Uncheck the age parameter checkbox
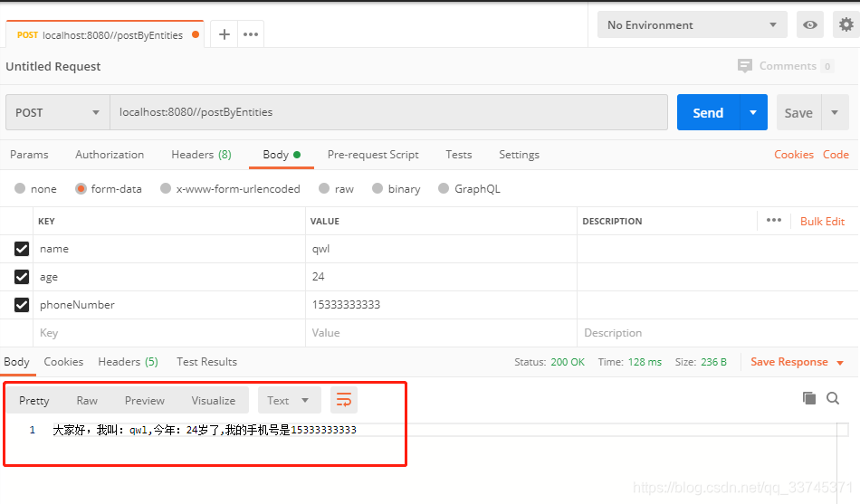This screenshot has width=860, height=504. pos(22,276)
